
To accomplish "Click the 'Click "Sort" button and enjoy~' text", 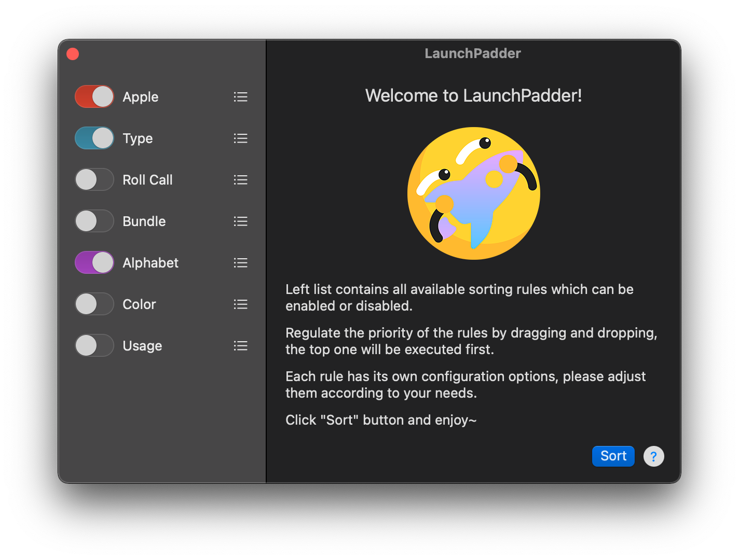I will coord(381,420).
